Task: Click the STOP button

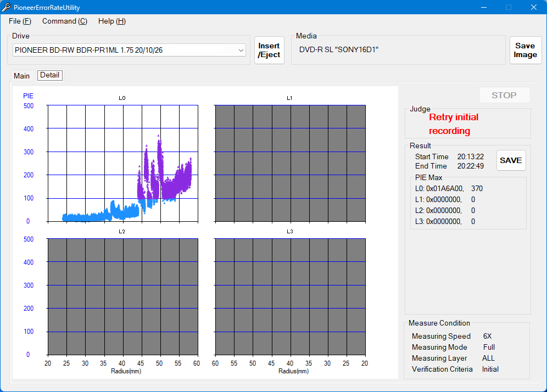Action: click(x=504, y=95)
